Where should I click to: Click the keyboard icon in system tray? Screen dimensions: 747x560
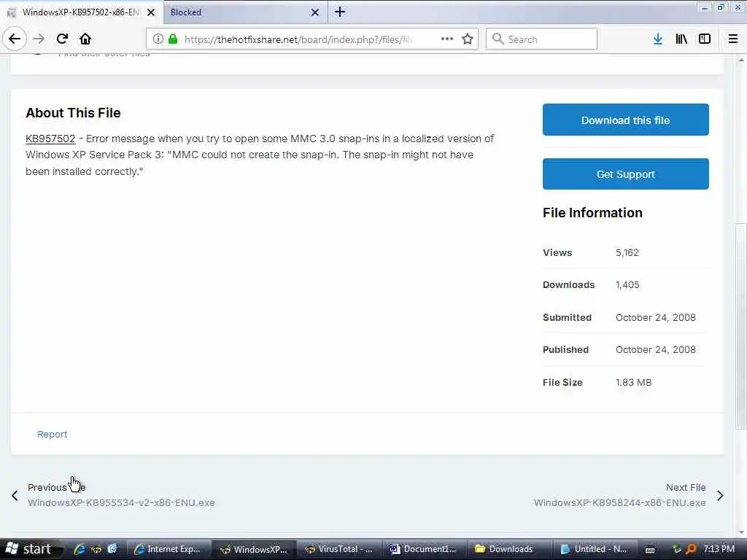(650, 550)
